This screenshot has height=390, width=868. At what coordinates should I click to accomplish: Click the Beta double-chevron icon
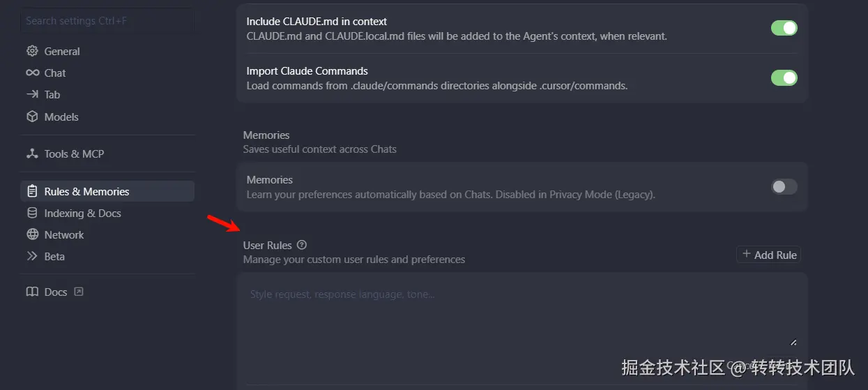(32, 256)
